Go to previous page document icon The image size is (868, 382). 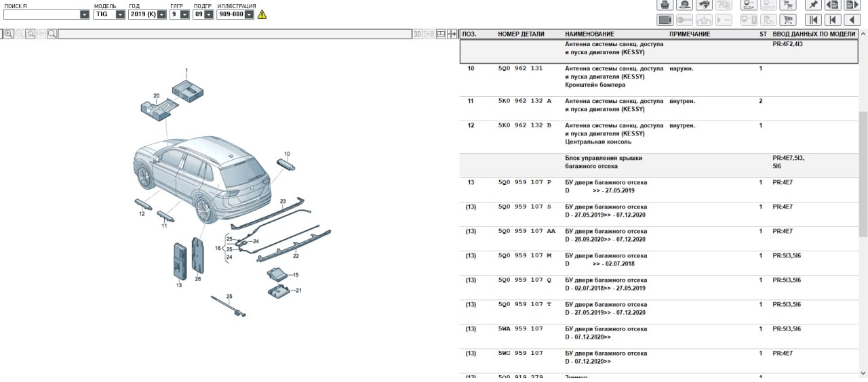pyautogui.click(x=833, y=4)
